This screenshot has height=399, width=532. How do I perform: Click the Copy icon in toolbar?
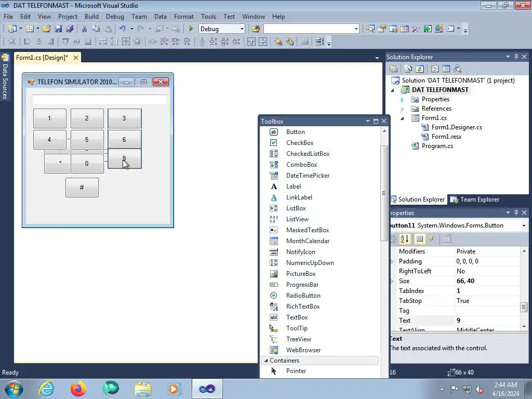coord(96,29)
